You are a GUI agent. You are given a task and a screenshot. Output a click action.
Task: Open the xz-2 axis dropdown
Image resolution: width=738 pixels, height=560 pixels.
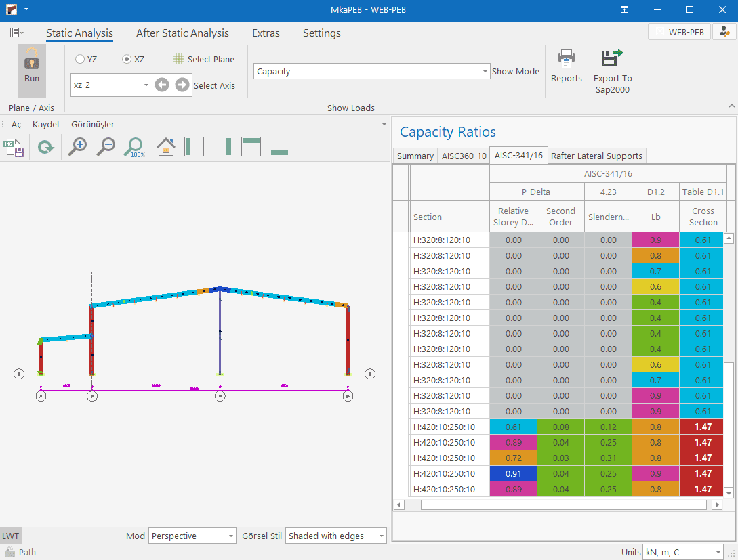click(146, 85)
